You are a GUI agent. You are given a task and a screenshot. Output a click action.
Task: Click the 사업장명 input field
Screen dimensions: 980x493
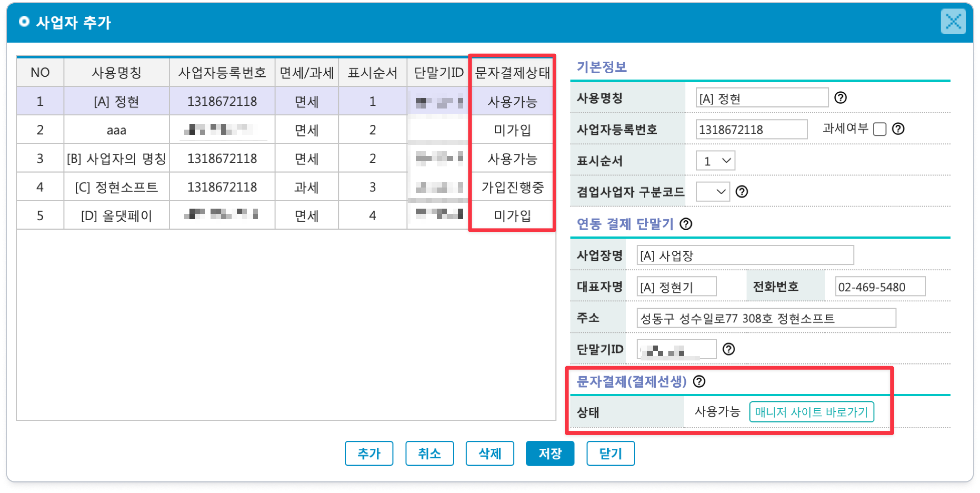tap(745, 255)
